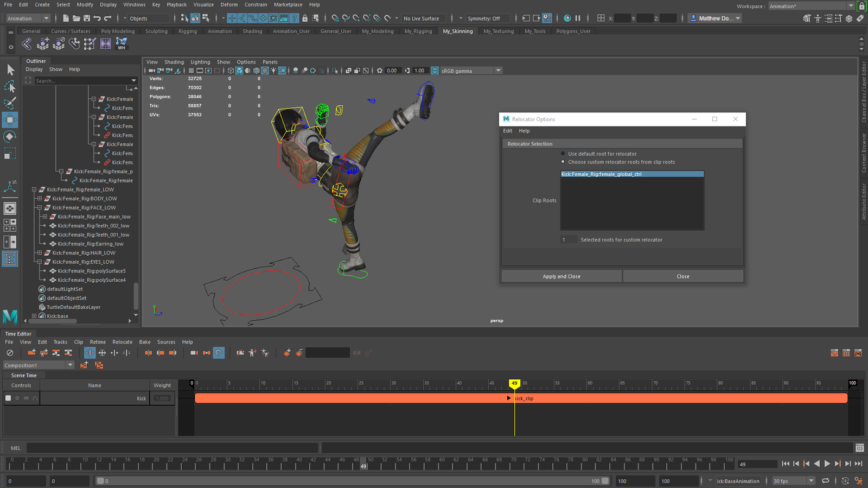This screenshot has width=868, height=488.
Task: Click the Mirror skin weights shelf icon
Action: click(x=106, y=43)
